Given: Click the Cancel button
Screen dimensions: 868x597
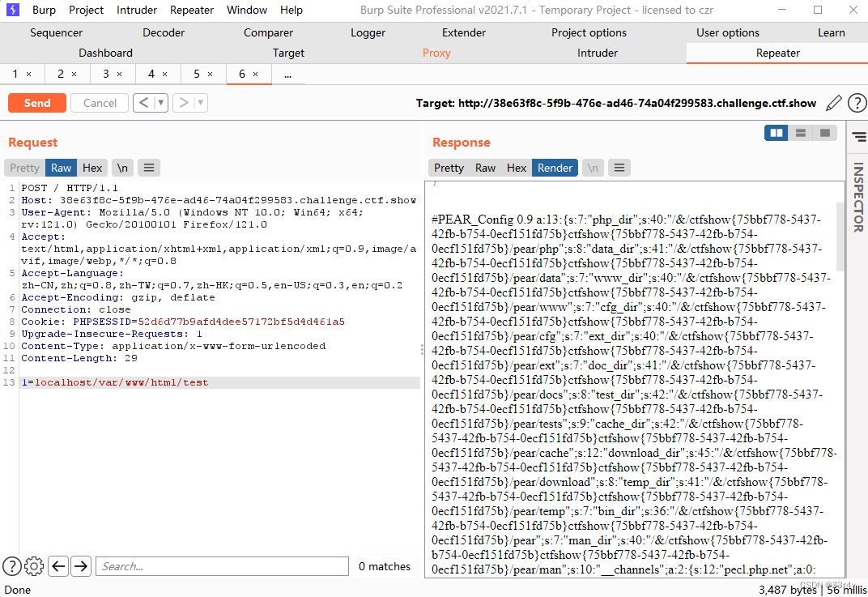Looking at the screenshot, I should coord(100,103).
